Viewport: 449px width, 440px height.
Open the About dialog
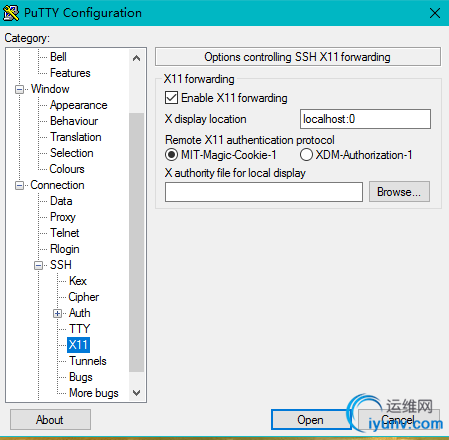[x=50, y=420]
